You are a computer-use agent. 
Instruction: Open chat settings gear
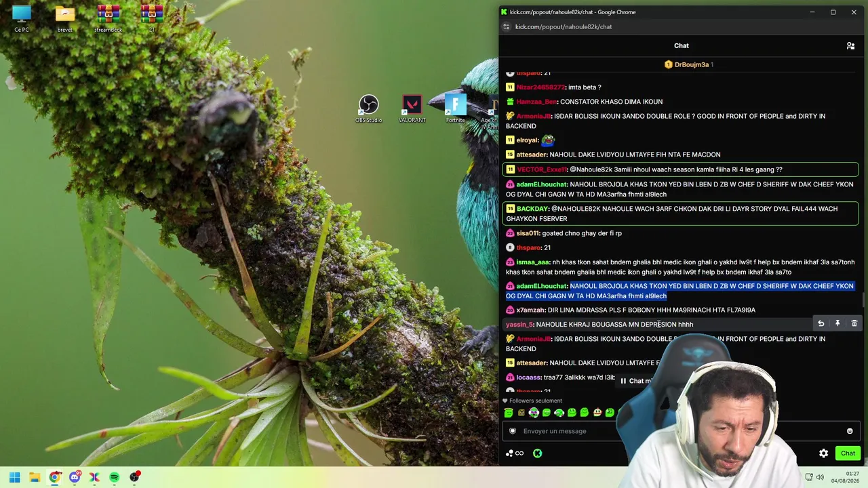pos(823,453)
